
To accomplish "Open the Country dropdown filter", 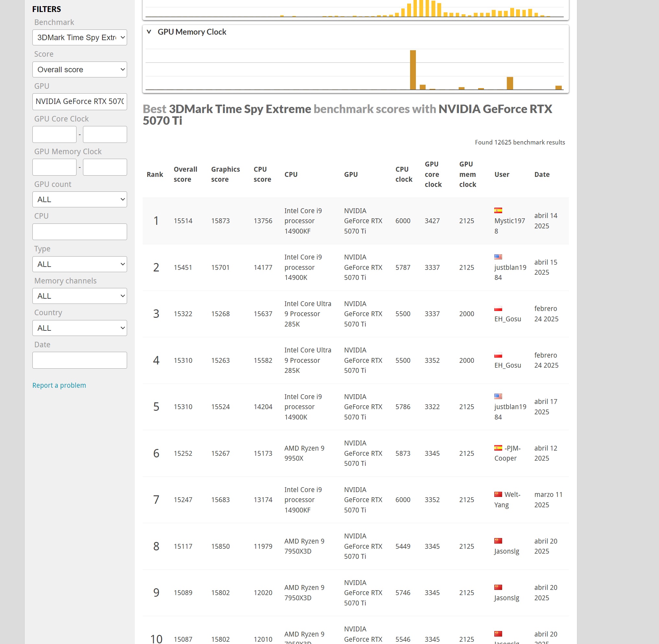I will [79, 328].
